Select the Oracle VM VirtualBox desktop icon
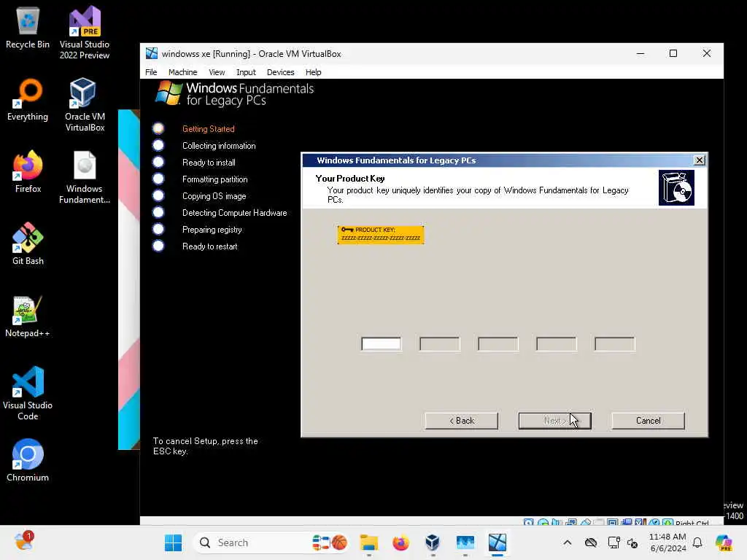747x560 pixels. point(85,105)
